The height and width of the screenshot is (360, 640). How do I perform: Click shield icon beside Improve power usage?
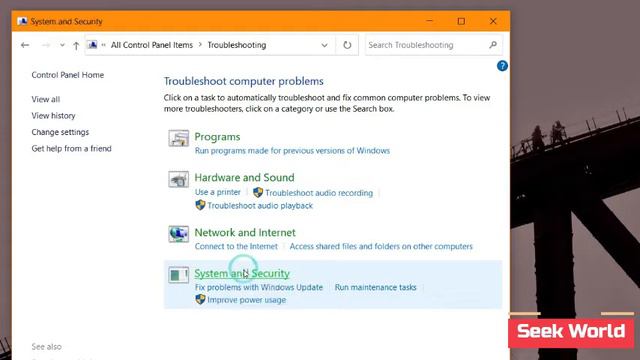pos(200,299)
